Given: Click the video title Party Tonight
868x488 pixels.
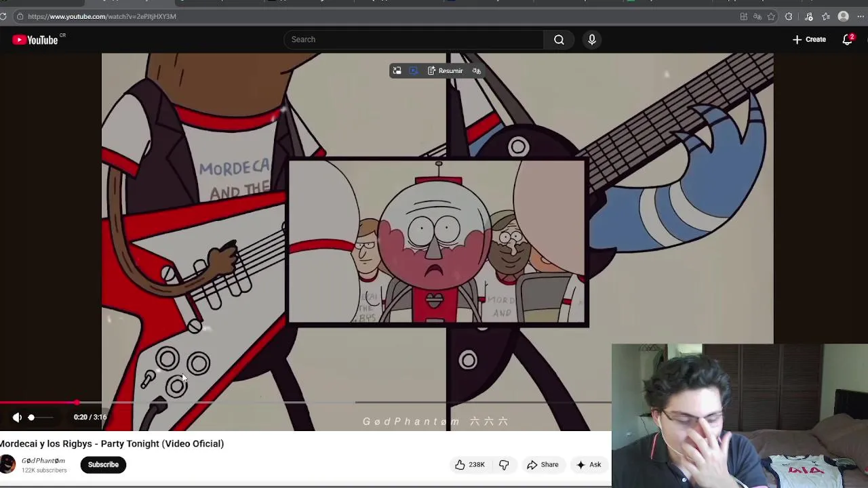Looking at the screenshot, I should [x=112, y=443].
